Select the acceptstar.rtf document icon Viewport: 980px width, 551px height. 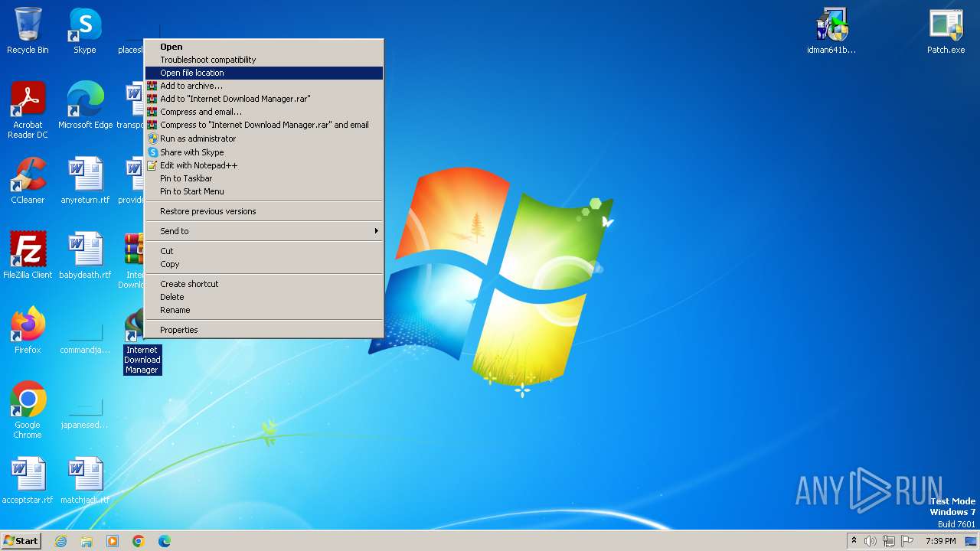tap(28, 481)
